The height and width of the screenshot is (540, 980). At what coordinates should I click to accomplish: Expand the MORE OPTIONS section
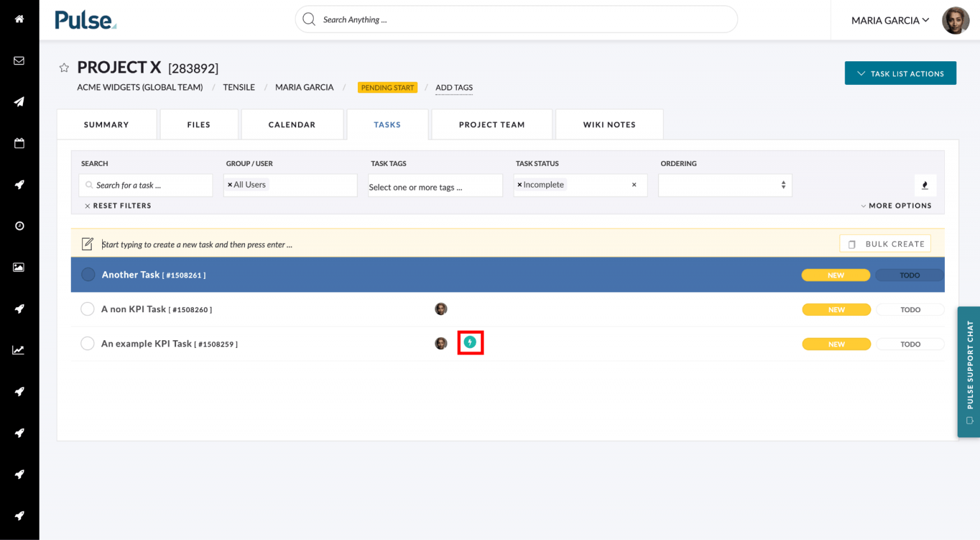tap(896, 205)
